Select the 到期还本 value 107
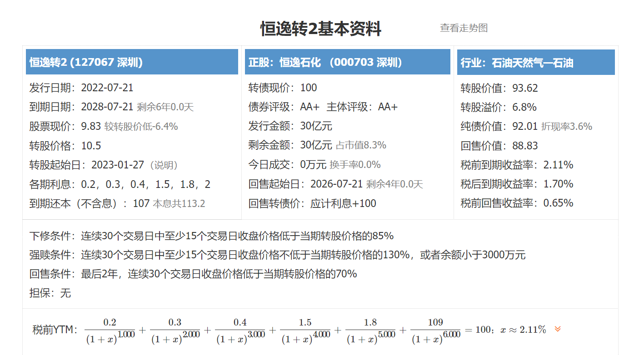644x355 pixels. coord(141,203)
